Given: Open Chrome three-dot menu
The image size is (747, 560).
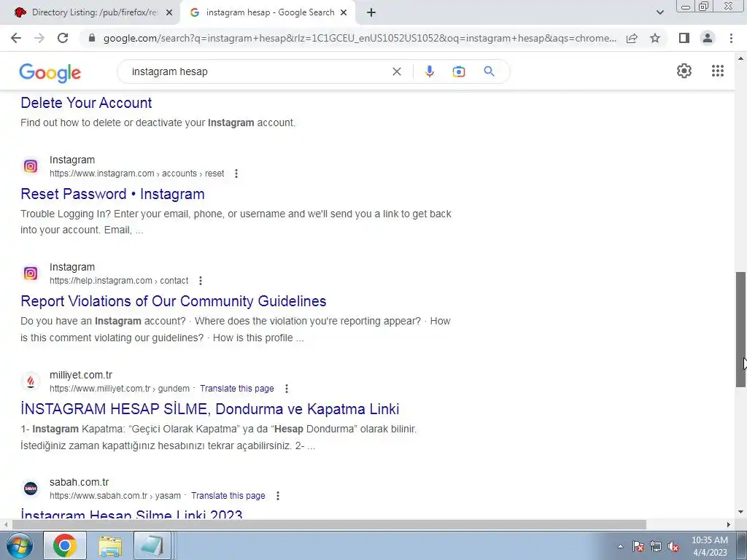Looking at the screenshot, I should pyautogui.click(x=731, y=38).
